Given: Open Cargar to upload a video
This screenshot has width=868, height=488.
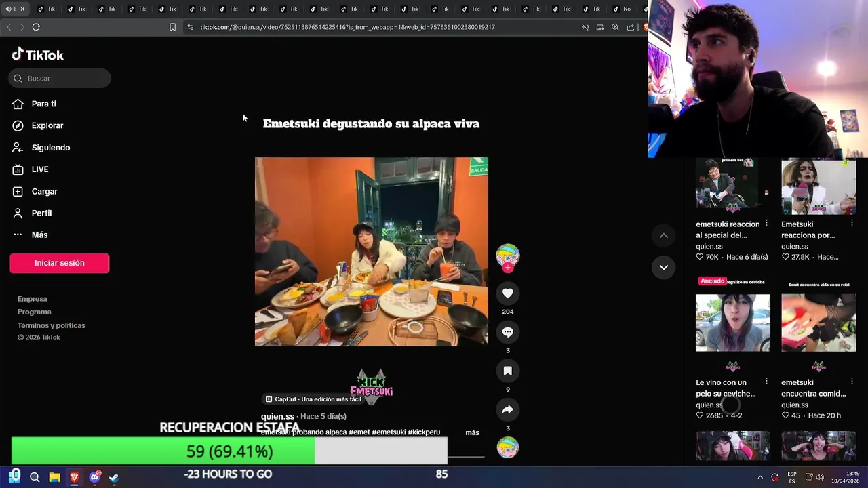Looking at the screenshot, I should point(44,192).
